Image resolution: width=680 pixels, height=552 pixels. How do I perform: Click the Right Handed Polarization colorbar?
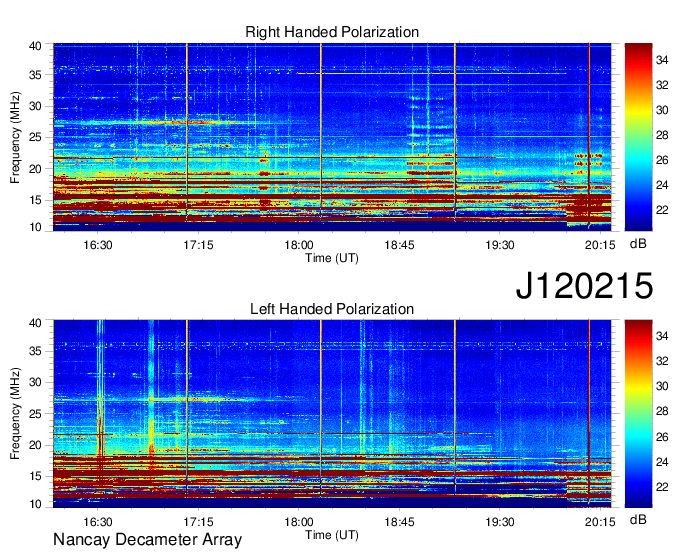click(x=638, y=137)
